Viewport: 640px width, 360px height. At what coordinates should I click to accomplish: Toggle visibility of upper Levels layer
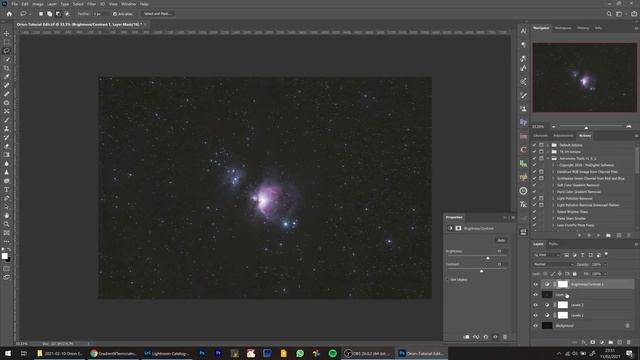point(536,305)
